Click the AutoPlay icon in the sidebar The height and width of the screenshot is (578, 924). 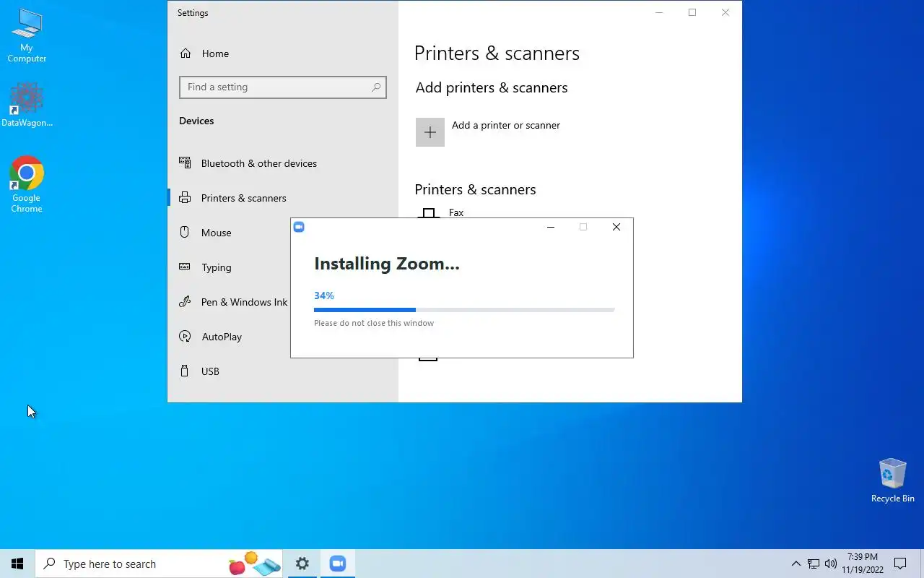tap(185, 337)
